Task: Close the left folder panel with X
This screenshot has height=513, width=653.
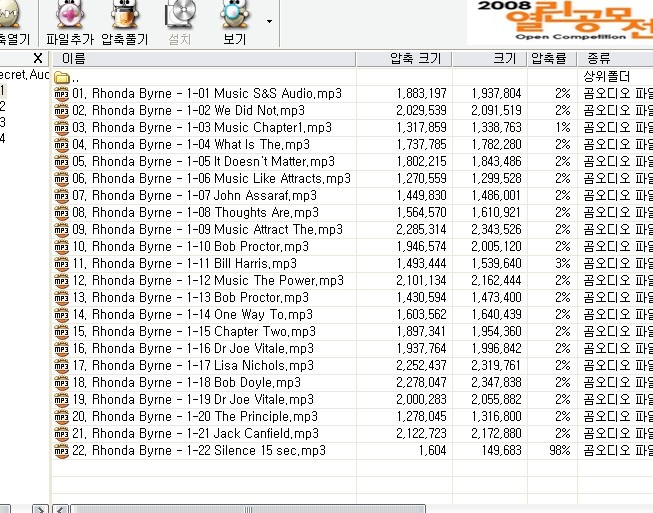Action: [38, 58]
